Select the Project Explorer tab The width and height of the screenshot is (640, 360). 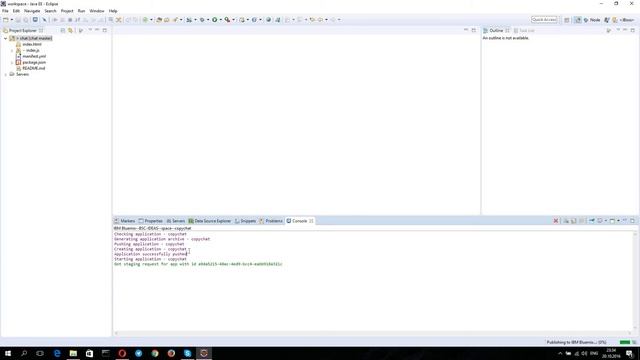pyautogui.click(x=22, y=31)
